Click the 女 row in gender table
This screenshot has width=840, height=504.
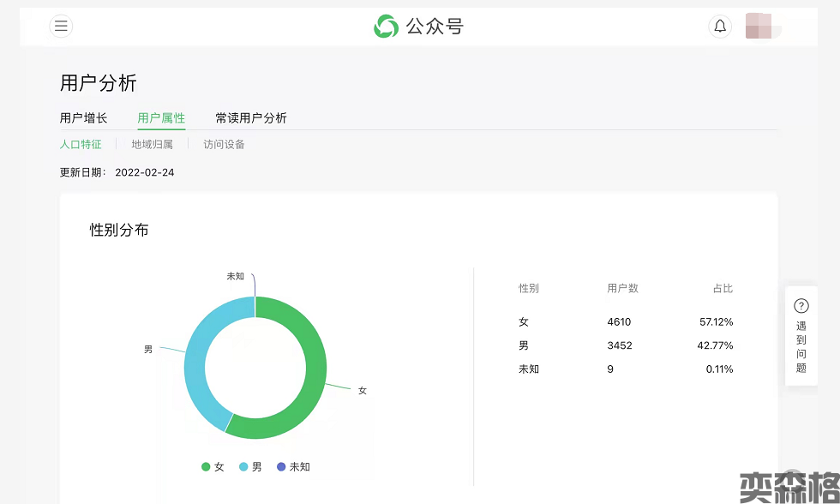tap(626, 322)
